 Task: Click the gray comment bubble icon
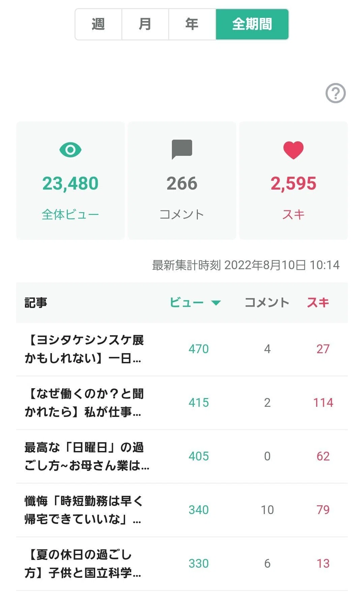pyautogui.click(x=182, y=149)
